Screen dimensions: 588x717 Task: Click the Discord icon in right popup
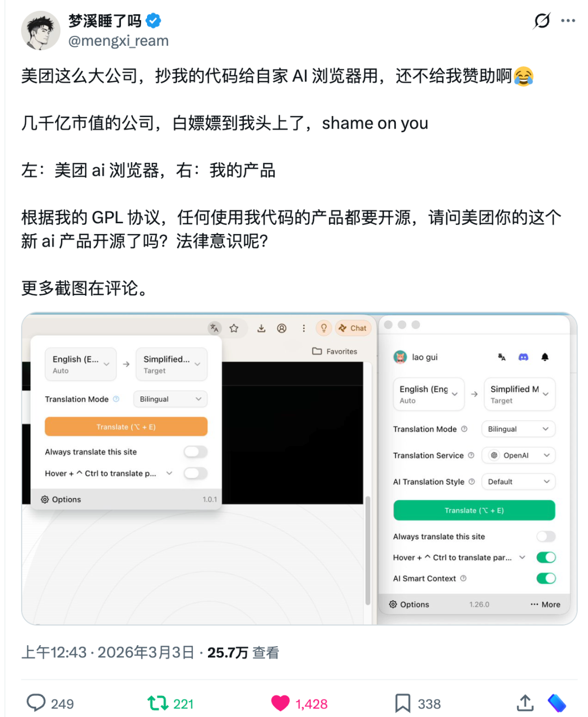pos(523,357)
